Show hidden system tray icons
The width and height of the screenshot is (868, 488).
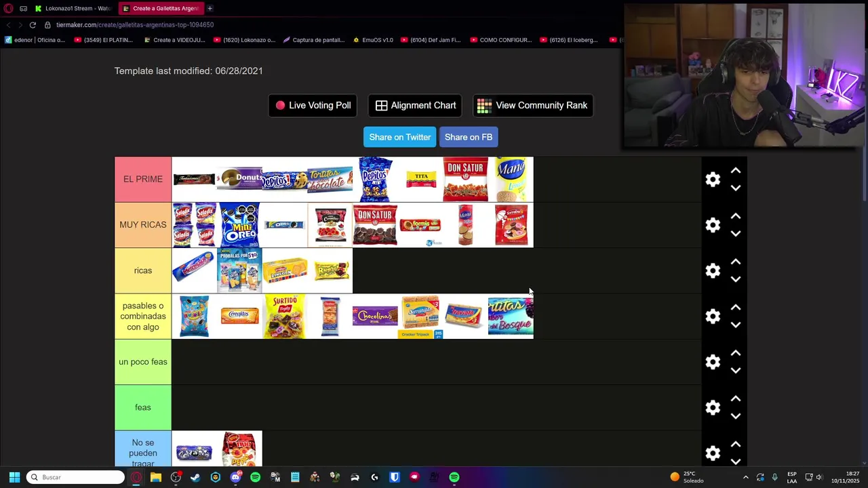tap(746, 477)
